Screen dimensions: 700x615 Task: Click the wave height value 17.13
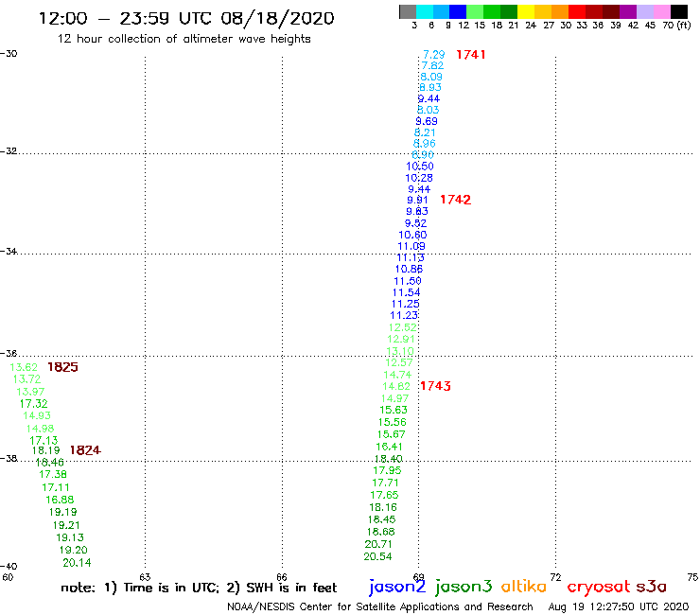coord(44,440)
